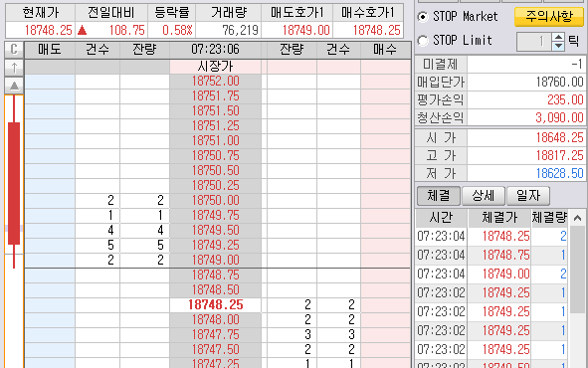Click the order book time 07:23:06

coord(215,50)
